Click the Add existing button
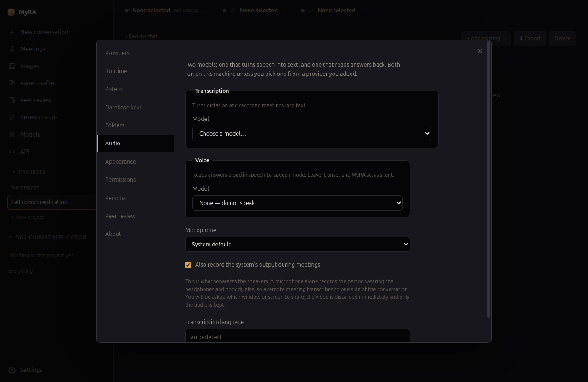The image size is (588, 382). click(486, 39)
